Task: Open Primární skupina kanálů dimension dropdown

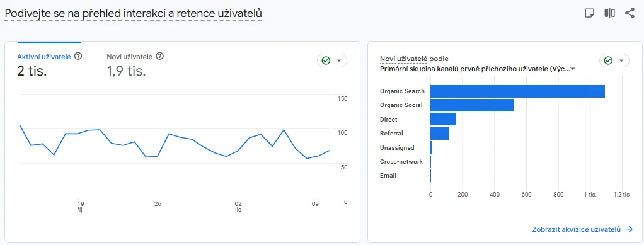Action: (478, 69)
